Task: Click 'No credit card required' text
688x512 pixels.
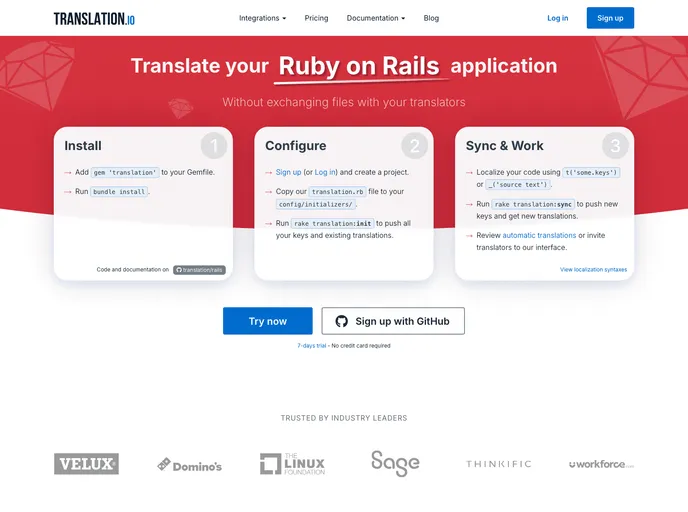Action: pos(361,346)
